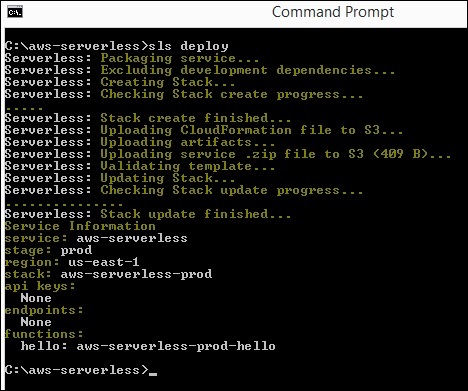Click the 'Service Information' heading
This screenshot has width=468, height=391.
[x=80, y=226]
